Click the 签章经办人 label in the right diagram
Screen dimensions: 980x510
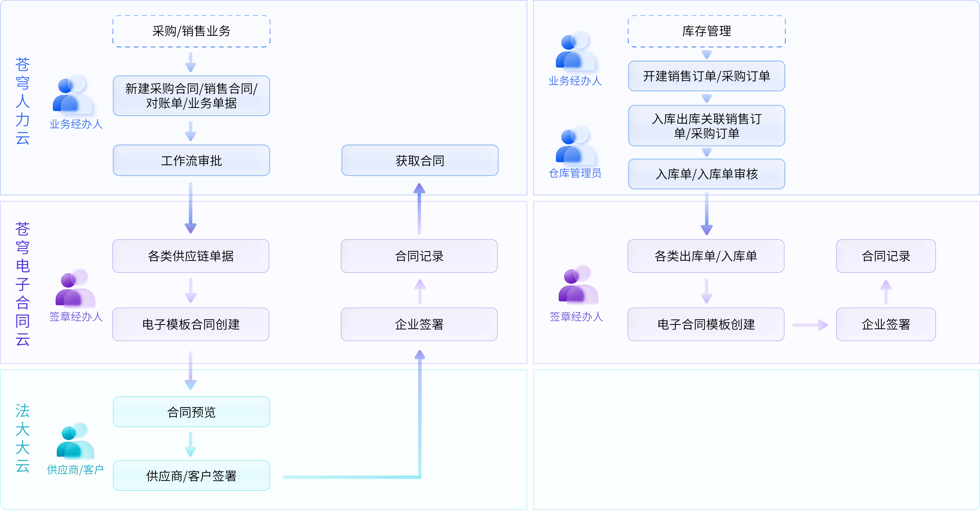[576, 317]
